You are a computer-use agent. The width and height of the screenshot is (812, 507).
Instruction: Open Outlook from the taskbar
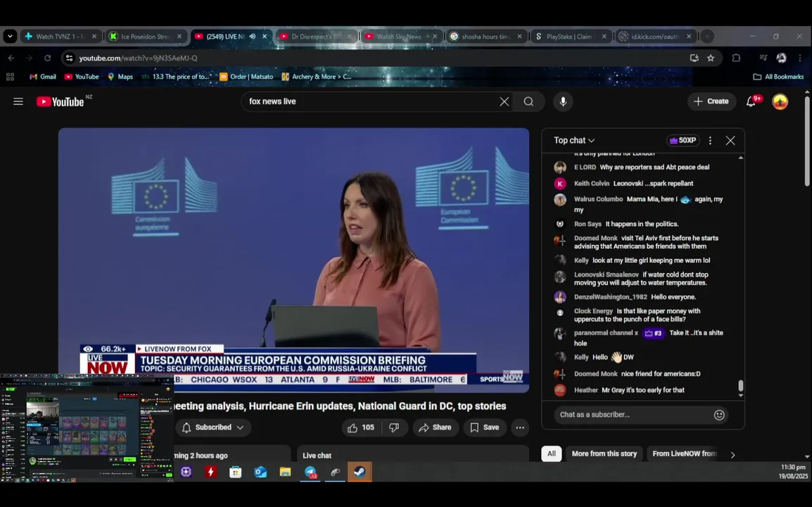click(260, 472)
